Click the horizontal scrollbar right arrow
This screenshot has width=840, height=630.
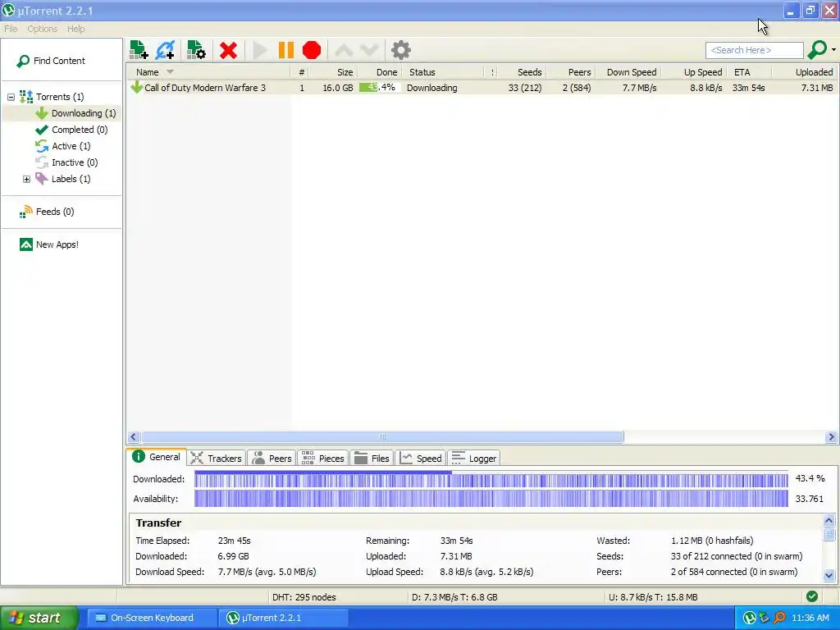point(832,436)
